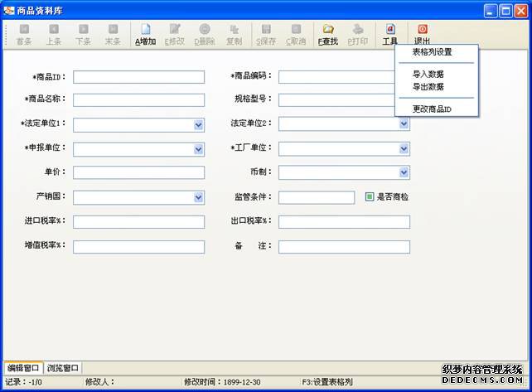The image size is (532, 392).
Task: Open the 产销国 country dropdown
Action: coord(199,197)
